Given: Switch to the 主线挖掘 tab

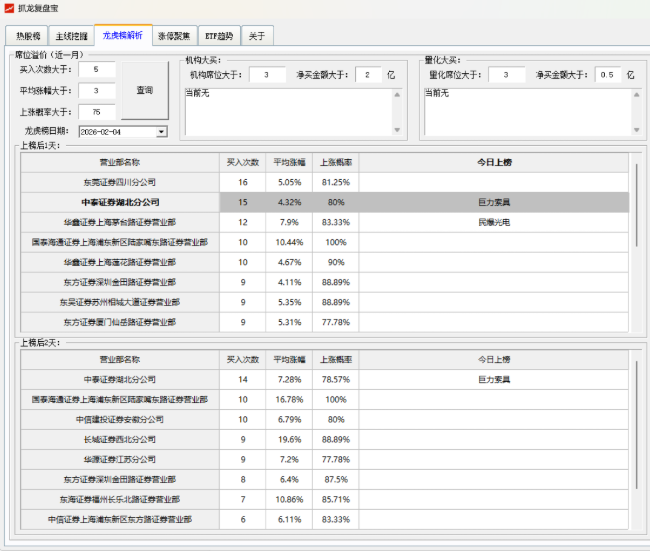Looking at the screenshot, I should pyautogui.click(x=71, y=36).
